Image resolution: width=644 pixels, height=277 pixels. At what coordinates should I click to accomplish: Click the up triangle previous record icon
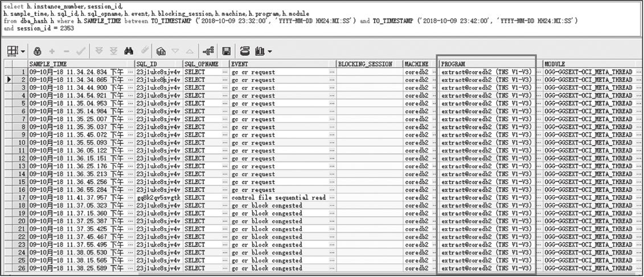190,51
